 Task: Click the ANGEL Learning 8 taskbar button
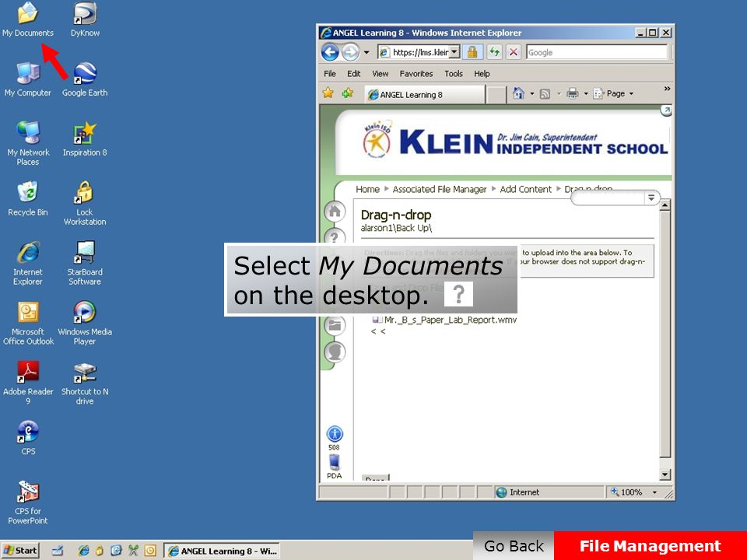222,551
